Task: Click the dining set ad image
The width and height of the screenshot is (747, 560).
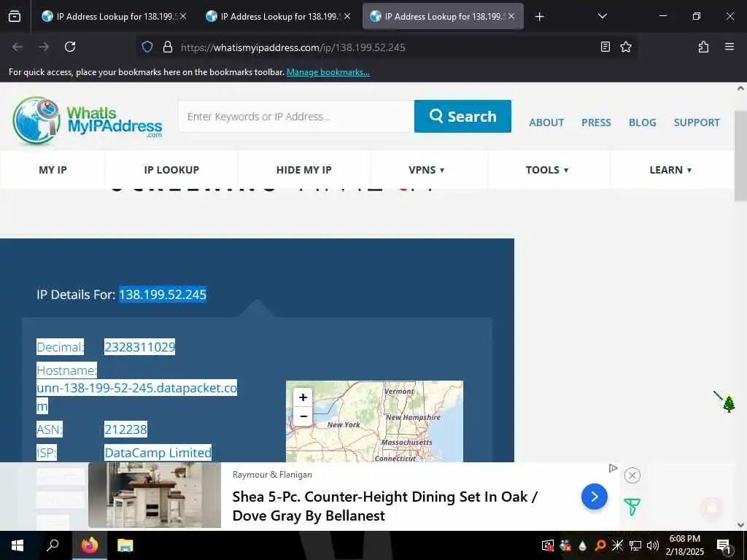Action: tap(155, 495)
